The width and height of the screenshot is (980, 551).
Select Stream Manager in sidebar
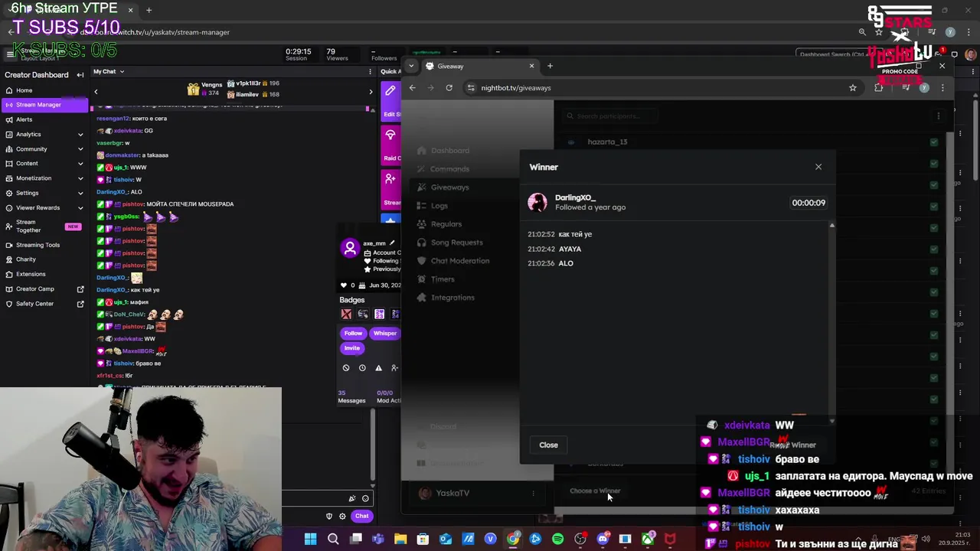44,105
